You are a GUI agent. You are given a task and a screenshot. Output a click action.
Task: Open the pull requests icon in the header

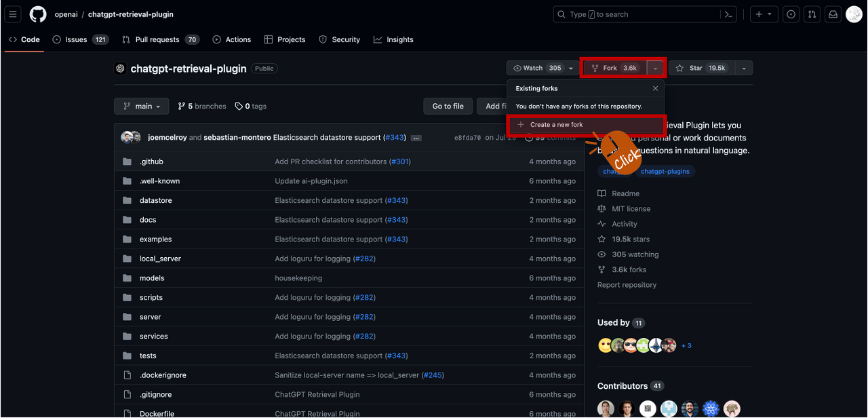tap(812, 14)
